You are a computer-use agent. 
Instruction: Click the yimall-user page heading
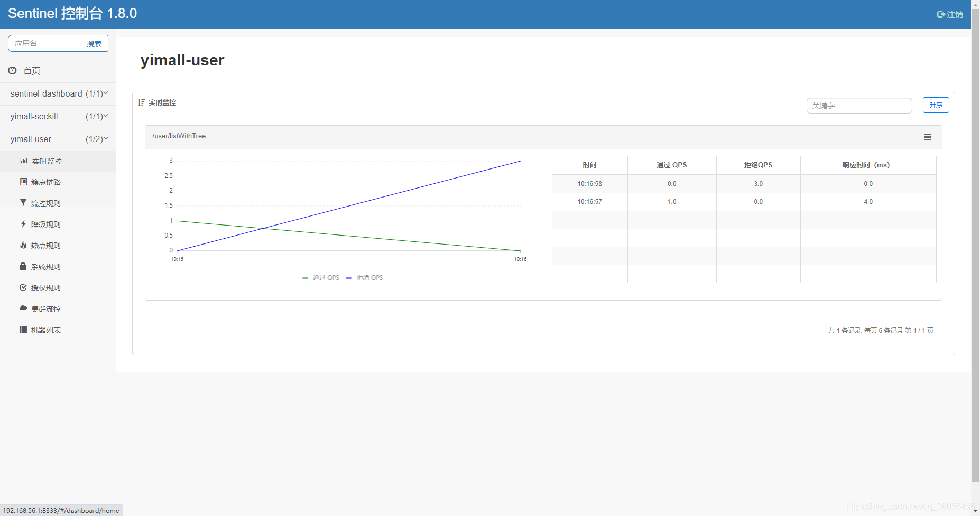182,60
